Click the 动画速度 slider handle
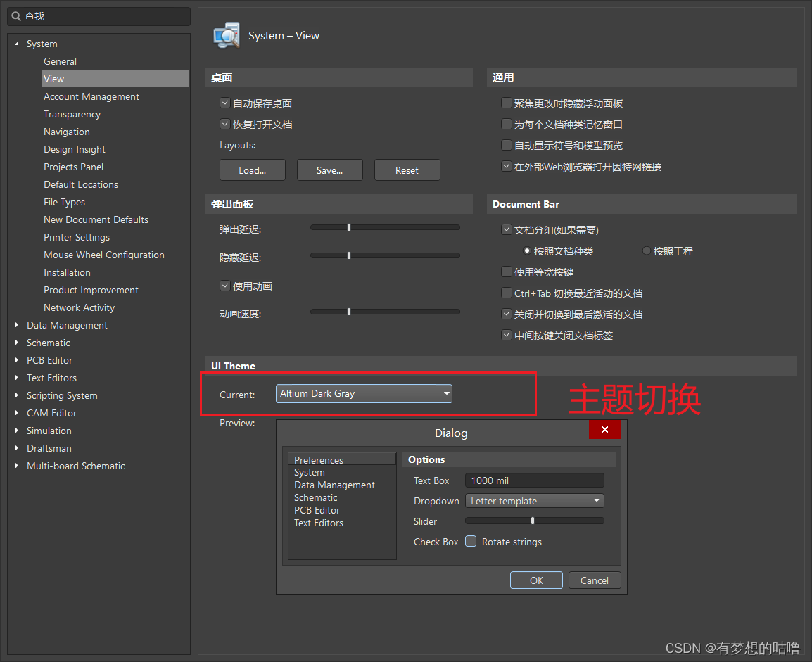This screenshot has width=812, height=662. [x=349, y=312]
